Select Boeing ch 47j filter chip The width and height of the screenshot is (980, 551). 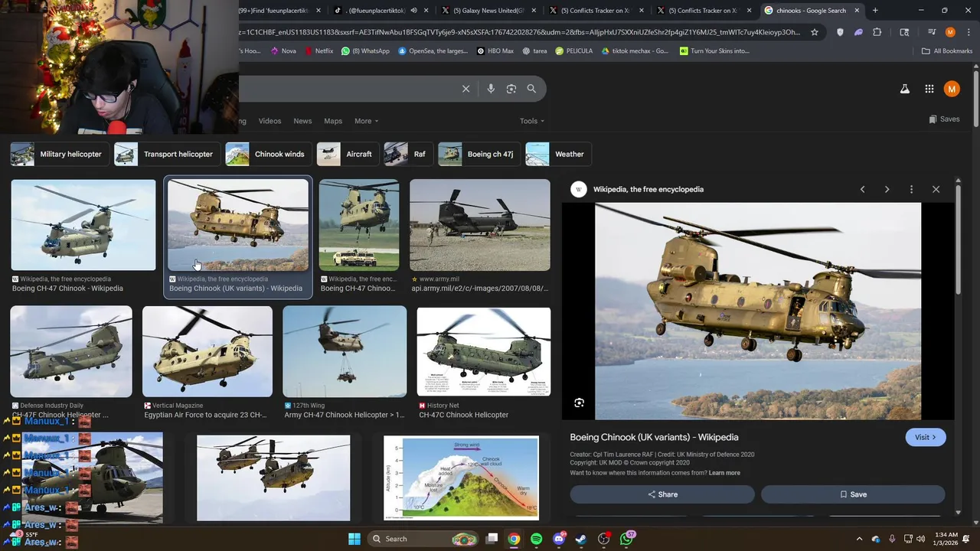pos(479,154)
